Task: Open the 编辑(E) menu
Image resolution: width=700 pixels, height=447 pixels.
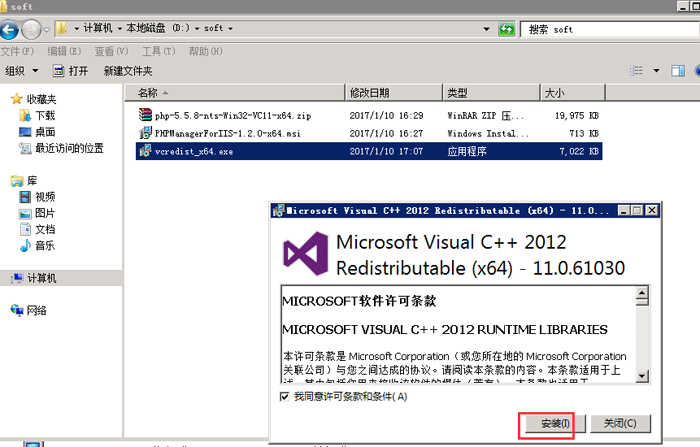Action: [x=64, y=51]
